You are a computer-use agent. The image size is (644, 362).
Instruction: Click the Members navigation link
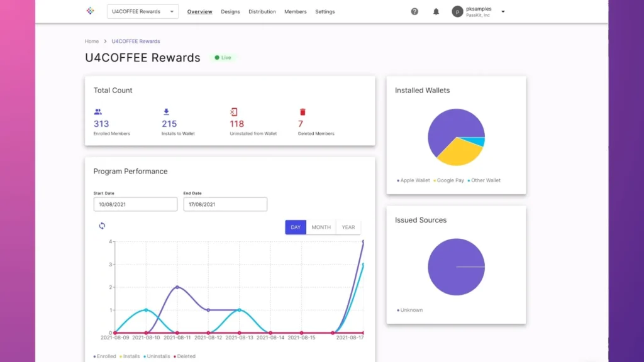[x=295, y=11]
